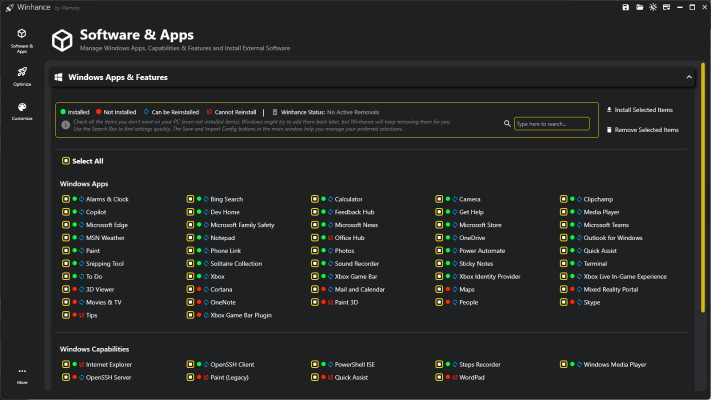Click the 'Microsoft Family Safety' app name
Screen dimensions: 711x400
pyautogui.click(x=242, y=225)
